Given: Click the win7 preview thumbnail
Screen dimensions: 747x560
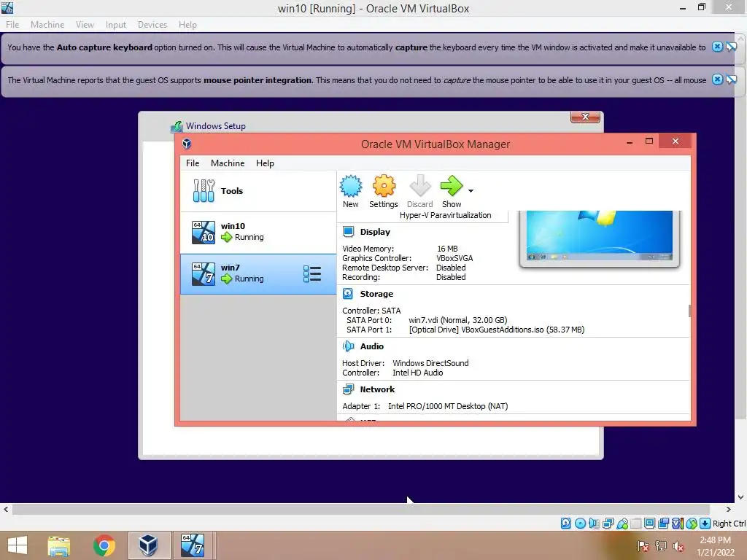Looking at the screenshot, I should [x=600, y=237].
